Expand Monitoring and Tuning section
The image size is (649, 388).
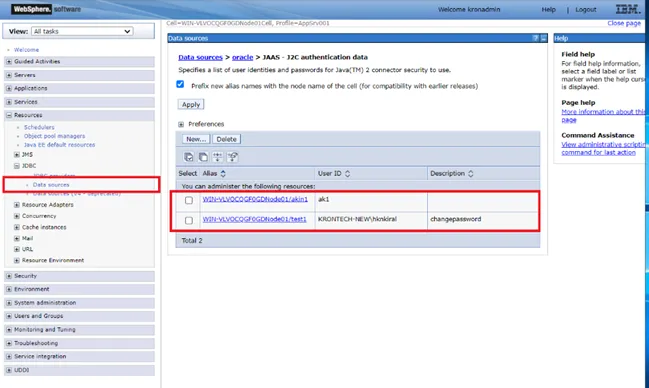pyautogui.click(x=9, y=330)
